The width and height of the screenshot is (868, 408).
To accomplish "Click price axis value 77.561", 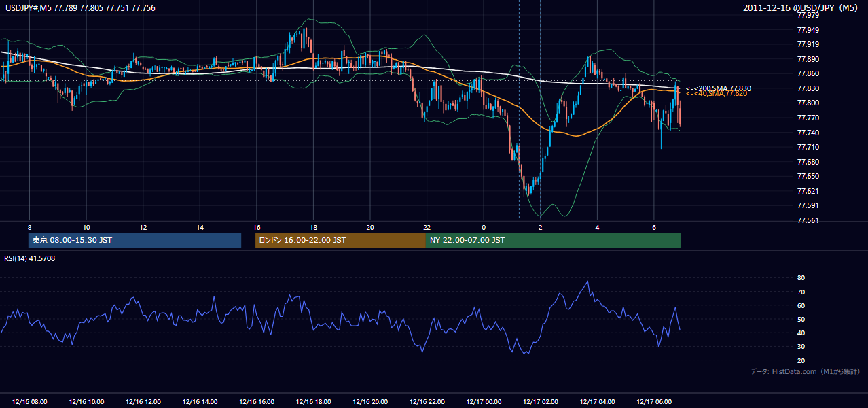I will (x=808, y=220).
